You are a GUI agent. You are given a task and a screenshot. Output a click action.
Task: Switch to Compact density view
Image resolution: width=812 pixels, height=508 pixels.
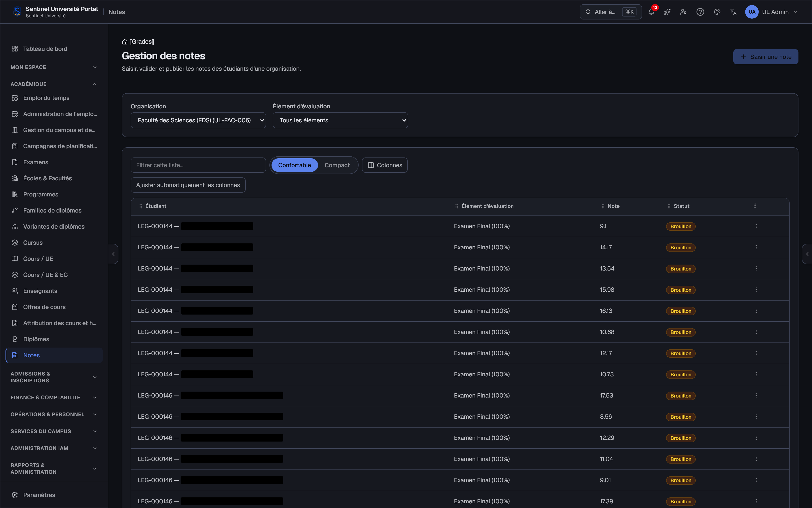tap(337, 165)
